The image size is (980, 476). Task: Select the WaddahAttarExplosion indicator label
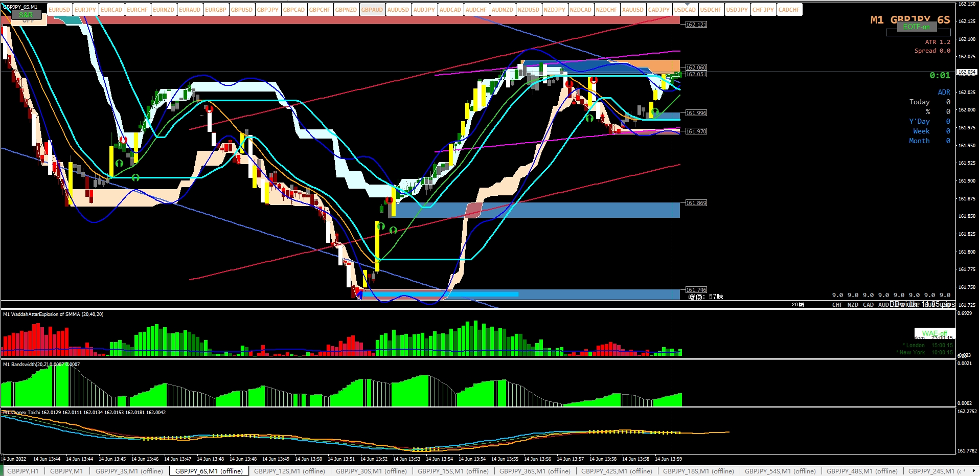click(53, 314)
